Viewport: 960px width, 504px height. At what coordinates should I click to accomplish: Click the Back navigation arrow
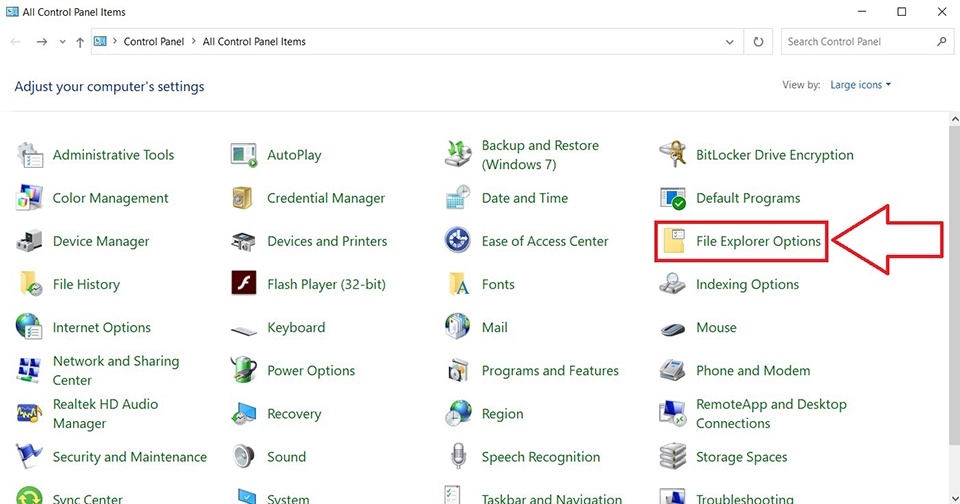click(16, 42)
